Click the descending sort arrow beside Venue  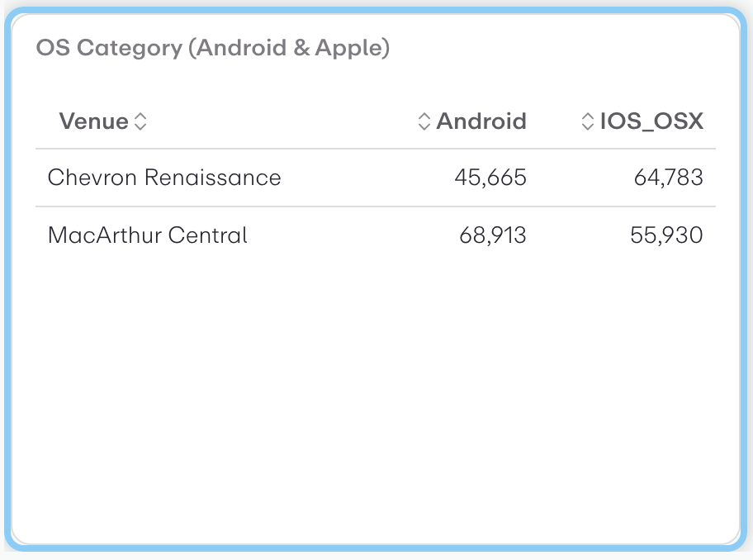[x=141, y=126]
